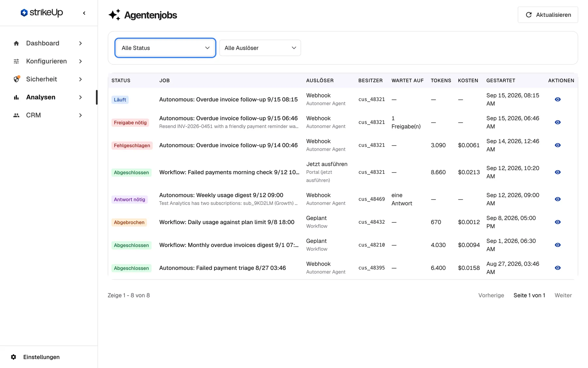Open the Alle Auslöser dropdown

[x=260, y=48]
